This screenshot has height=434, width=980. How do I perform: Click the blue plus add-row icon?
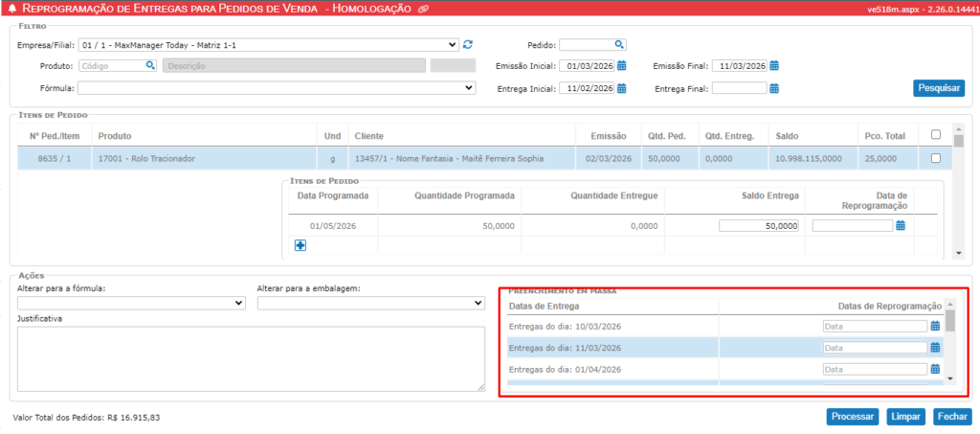pos(301,246)
